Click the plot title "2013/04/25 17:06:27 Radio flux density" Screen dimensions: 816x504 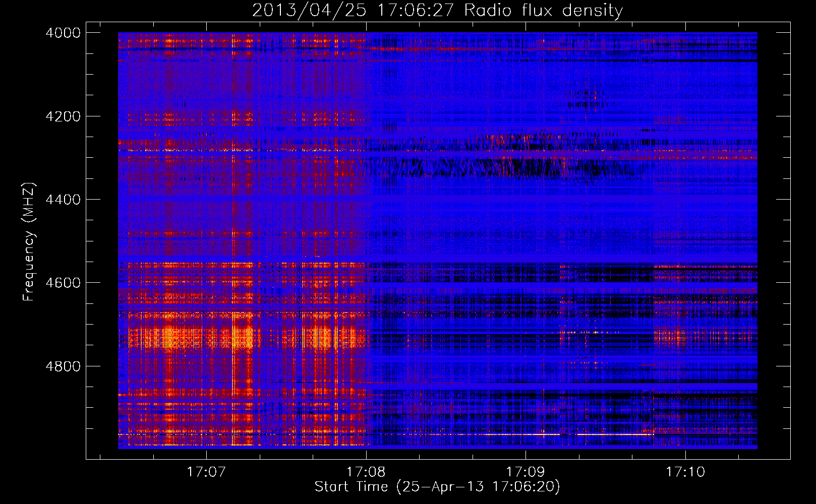[x=437, y=10]
